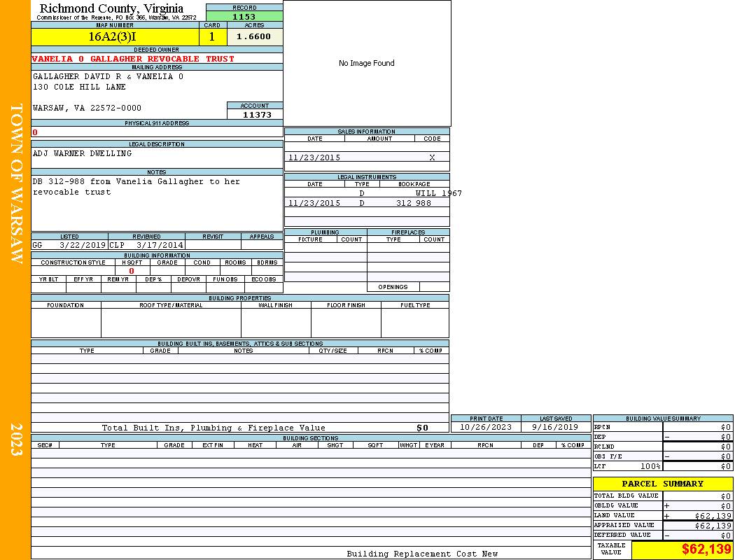Click the BUILDING SECTIONS header

pos(310,438)
